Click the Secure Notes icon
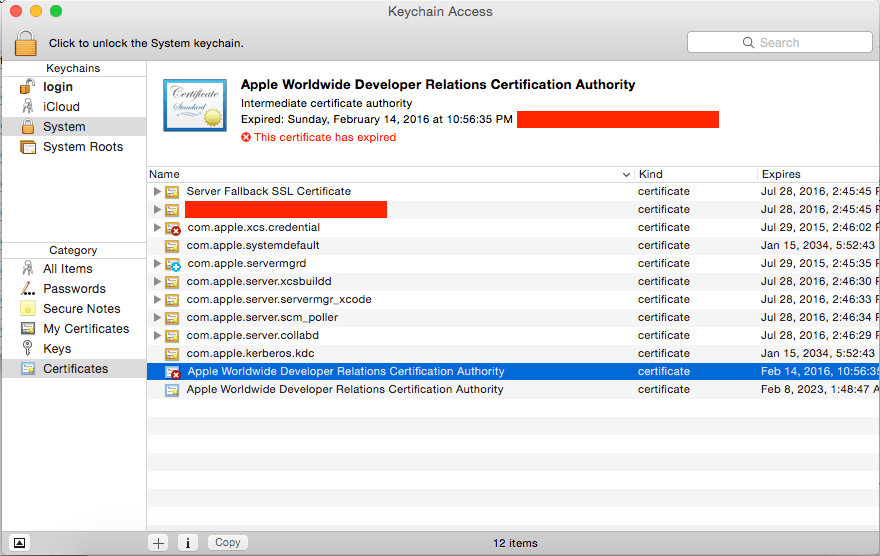Image resolution: width=880 pixels, height=556 pixels. coord(28,309)
